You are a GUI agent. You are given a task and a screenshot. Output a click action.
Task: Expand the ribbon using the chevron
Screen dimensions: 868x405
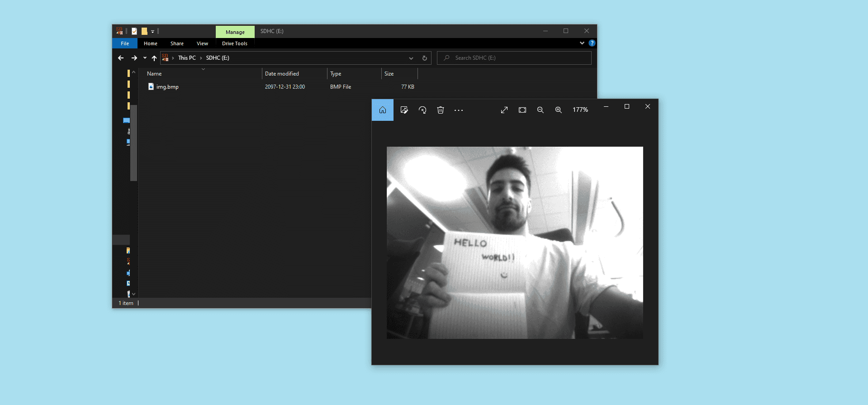pyautogui.click(x=582, y=43)
